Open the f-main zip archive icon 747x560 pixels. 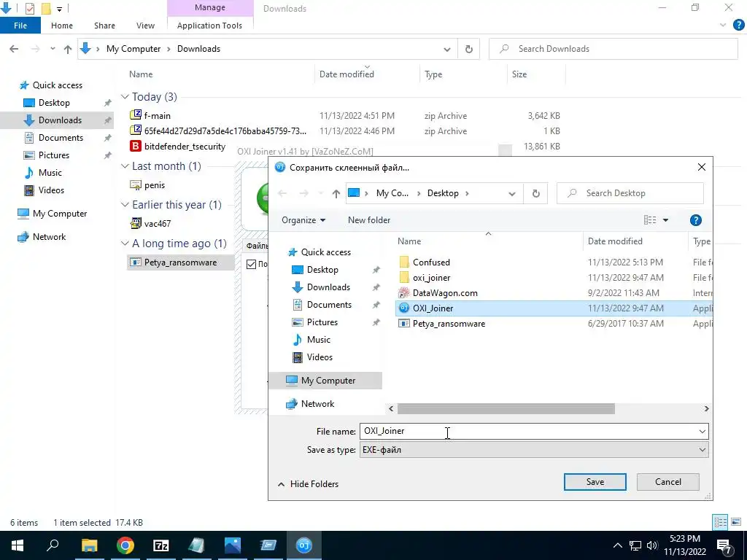click(136, 115)
